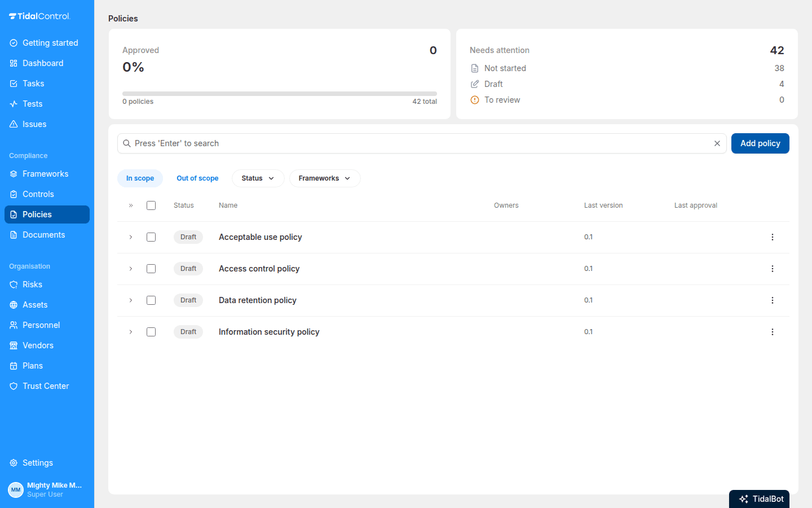Click the Getting started checkmark icon

pyautogui.click(x=14, y=43)
